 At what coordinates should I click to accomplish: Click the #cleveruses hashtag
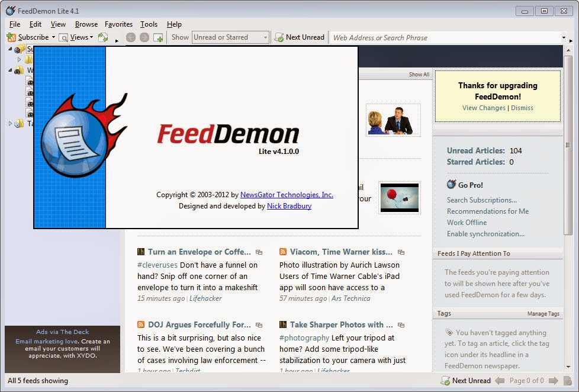point(157,265)
